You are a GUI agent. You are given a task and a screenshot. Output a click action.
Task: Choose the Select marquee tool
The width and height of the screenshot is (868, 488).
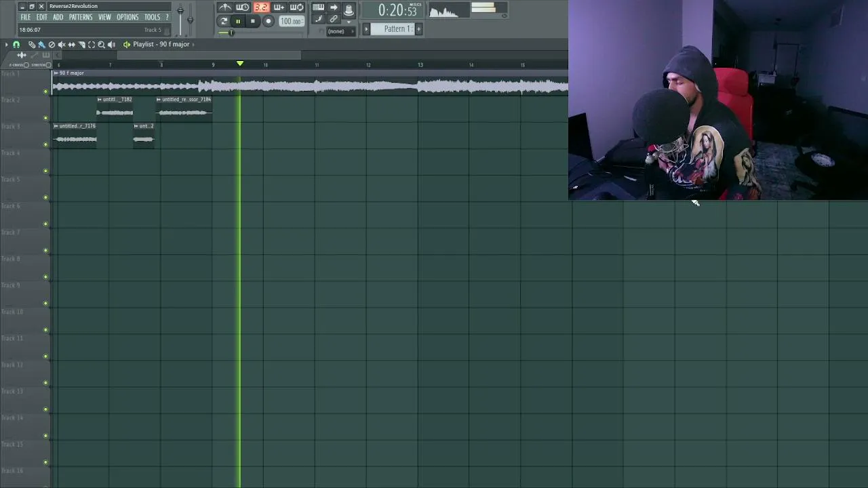tap(92, 45)
